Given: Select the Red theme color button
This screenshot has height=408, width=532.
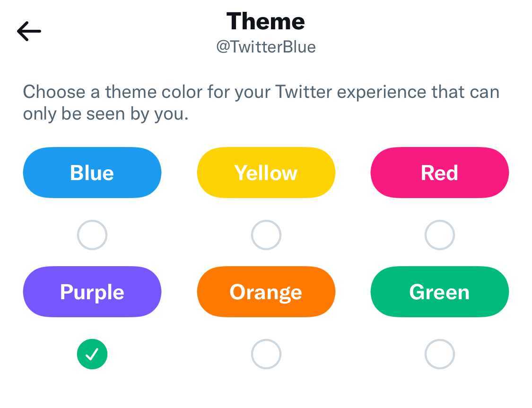Looking at the screenshot, I should [x=439, y=173].
